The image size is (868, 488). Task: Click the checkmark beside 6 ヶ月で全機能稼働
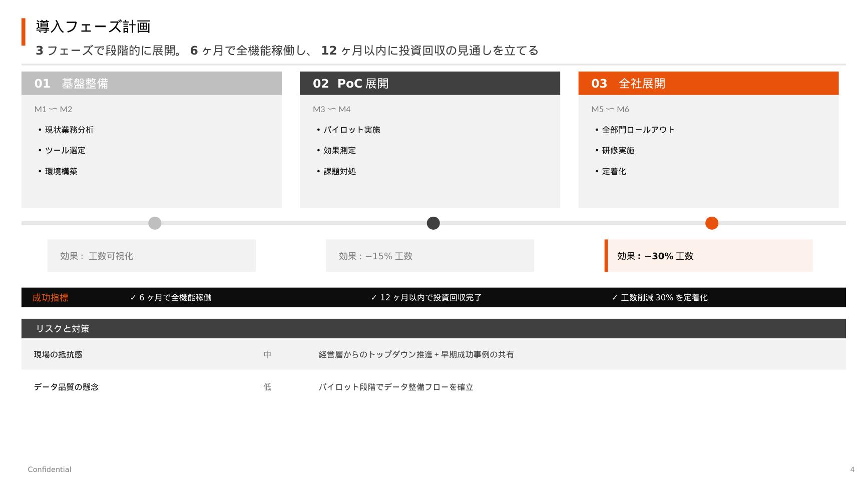coord(133,297)
